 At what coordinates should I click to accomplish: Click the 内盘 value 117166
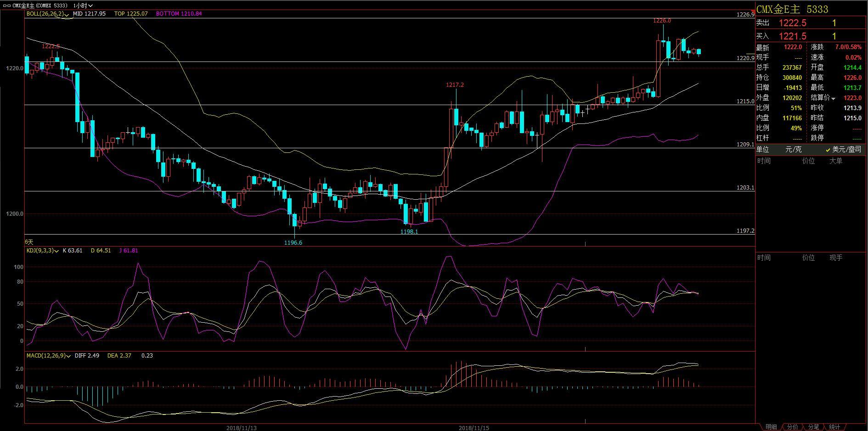click(792, 118)
